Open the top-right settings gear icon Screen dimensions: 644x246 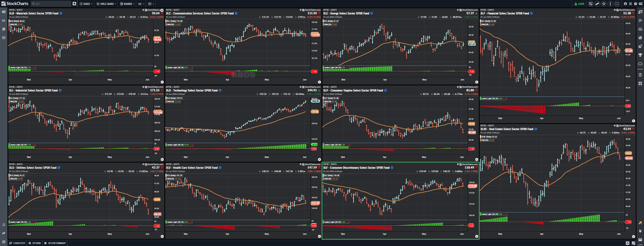(x=641, y=4)
